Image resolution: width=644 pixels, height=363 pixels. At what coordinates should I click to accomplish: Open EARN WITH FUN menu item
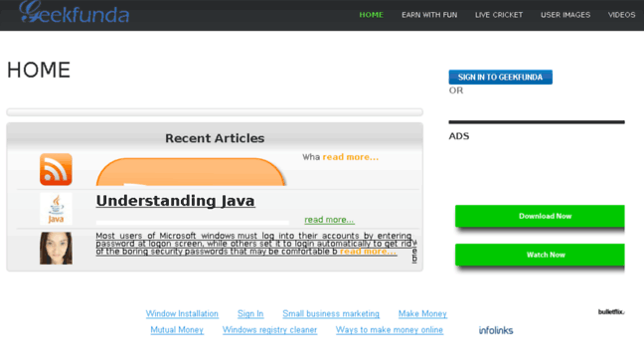[x=429, y=15]
